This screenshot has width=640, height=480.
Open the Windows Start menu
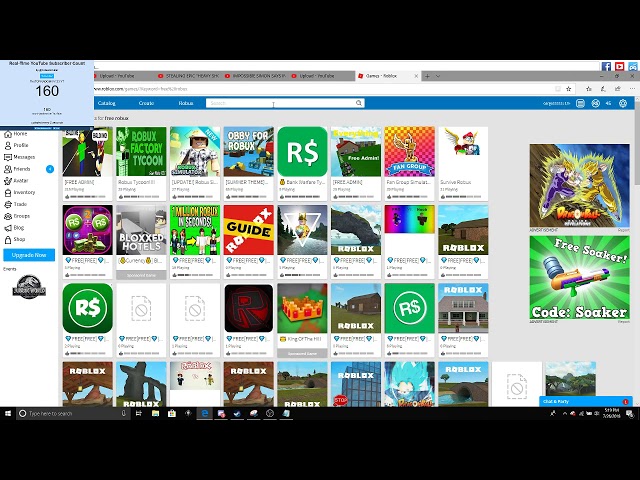point(7,413)
